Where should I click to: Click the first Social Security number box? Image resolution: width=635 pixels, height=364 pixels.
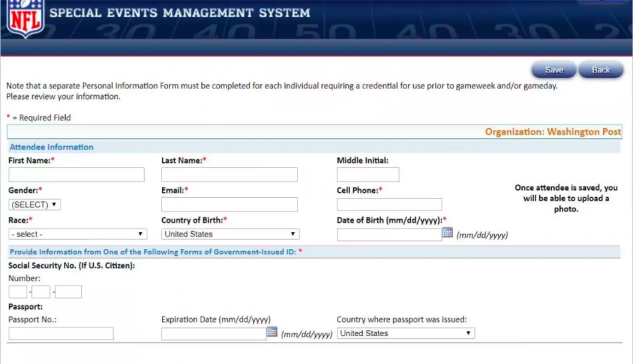18,292
